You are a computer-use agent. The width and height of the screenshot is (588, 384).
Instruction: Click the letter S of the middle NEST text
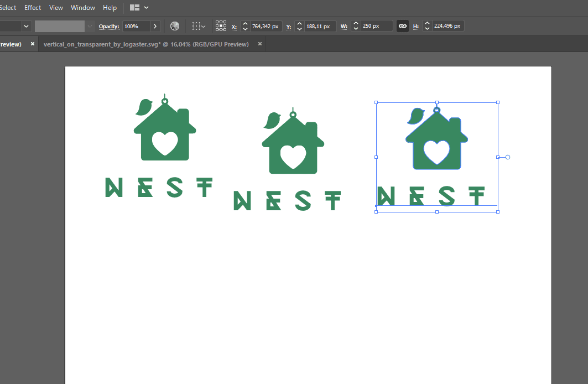click(303, 201)
